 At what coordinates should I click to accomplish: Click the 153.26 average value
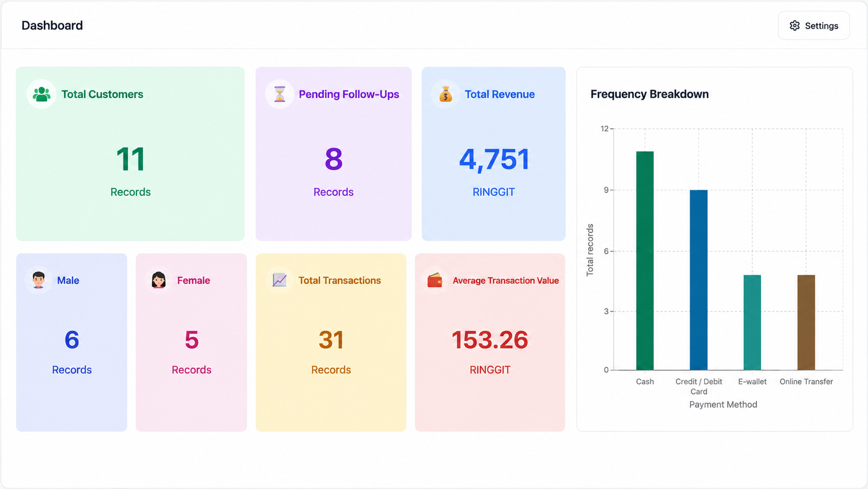click(x=490, y=340)
